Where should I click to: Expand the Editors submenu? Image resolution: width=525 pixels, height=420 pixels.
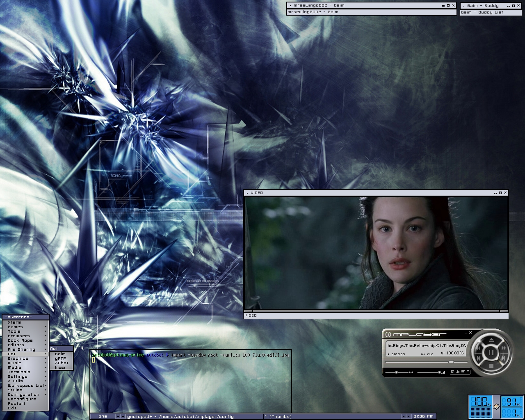25,345
